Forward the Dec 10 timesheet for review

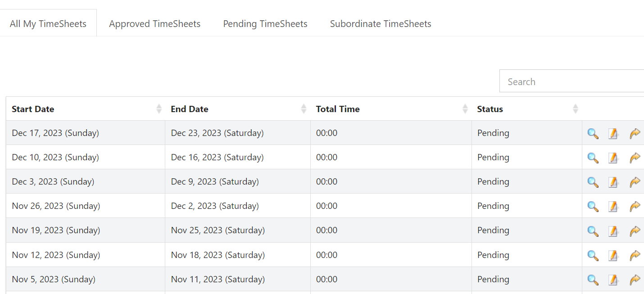tap(635, 158)
